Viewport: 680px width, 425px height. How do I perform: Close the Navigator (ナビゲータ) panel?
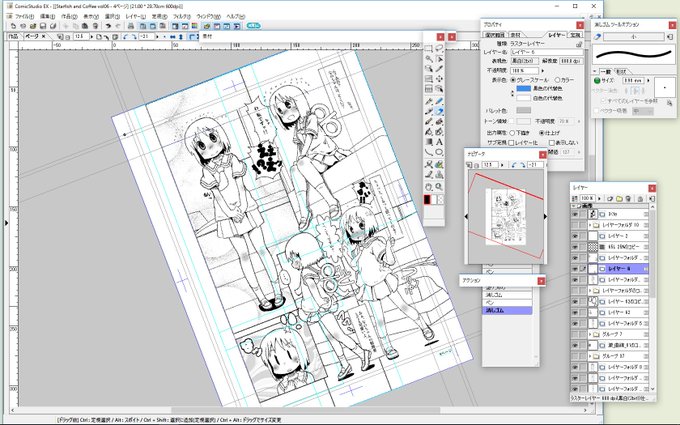point(542,154)
